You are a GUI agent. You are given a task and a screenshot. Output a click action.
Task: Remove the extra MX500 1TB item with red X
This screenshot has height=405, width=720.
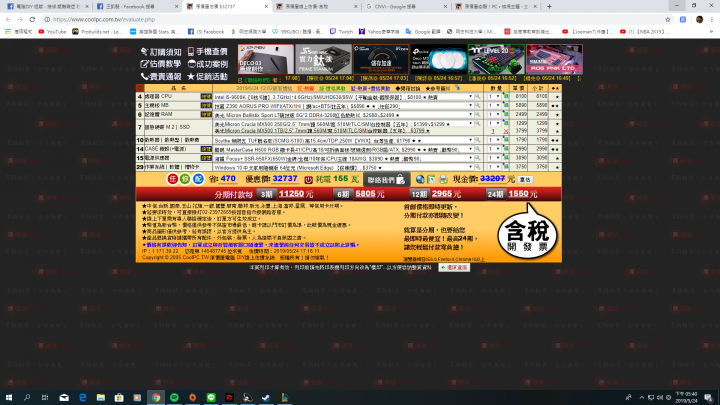[x=506, y=131]
